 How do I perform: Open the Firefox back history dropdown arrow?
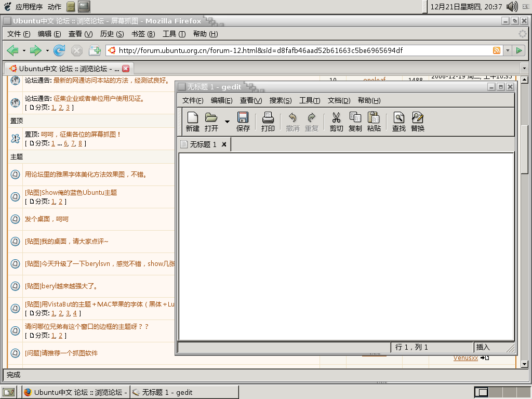click(x=24, y=51)
